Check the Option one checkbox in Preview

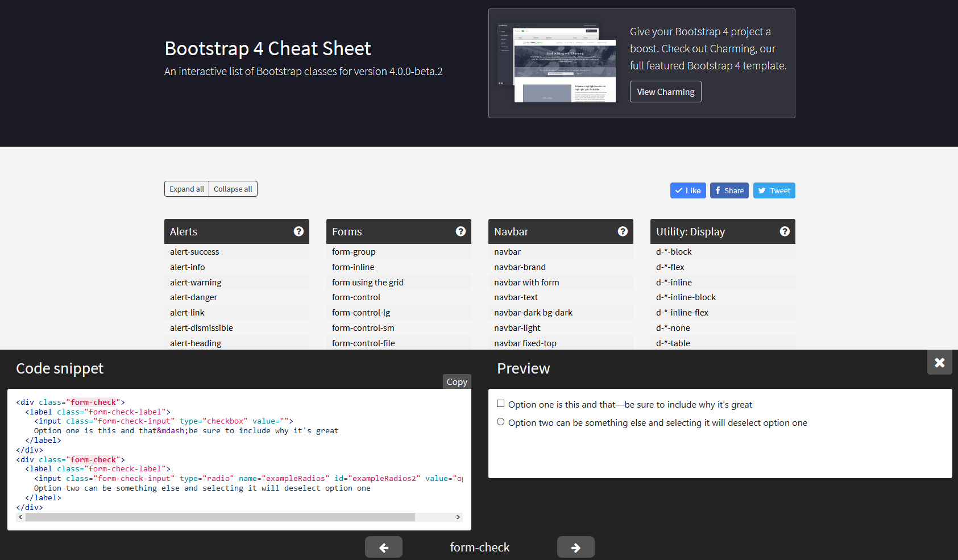click(500, 404)
